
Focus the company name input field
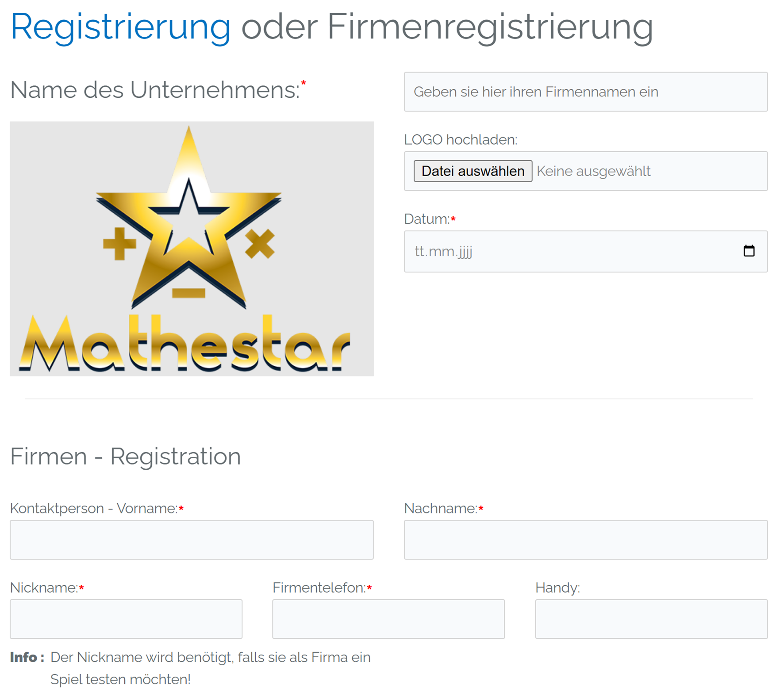[x=585, y=92]
